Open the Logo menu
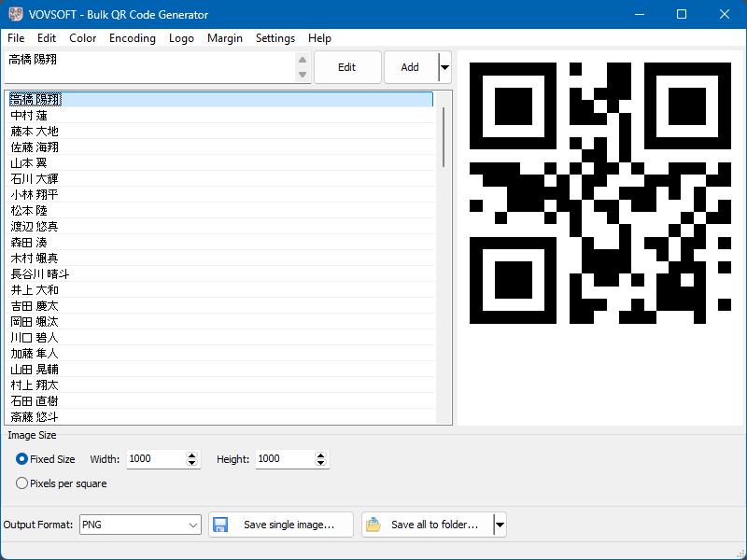Viewport: 747px width, 560px height. pyautogui.click(x=181, y=38)
